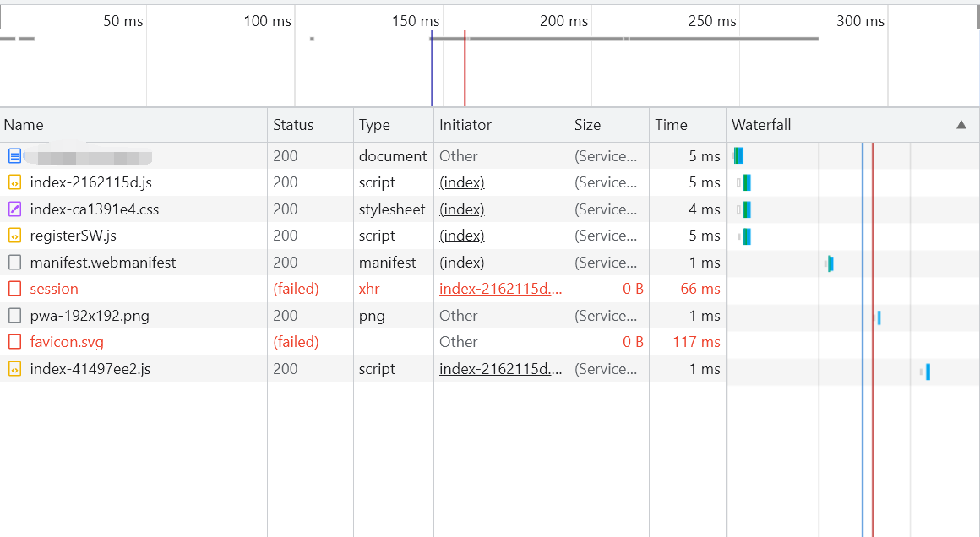Click the (failed) status of favicon.svg
Screen dimensions: 980x537
[x=297, y=342]
